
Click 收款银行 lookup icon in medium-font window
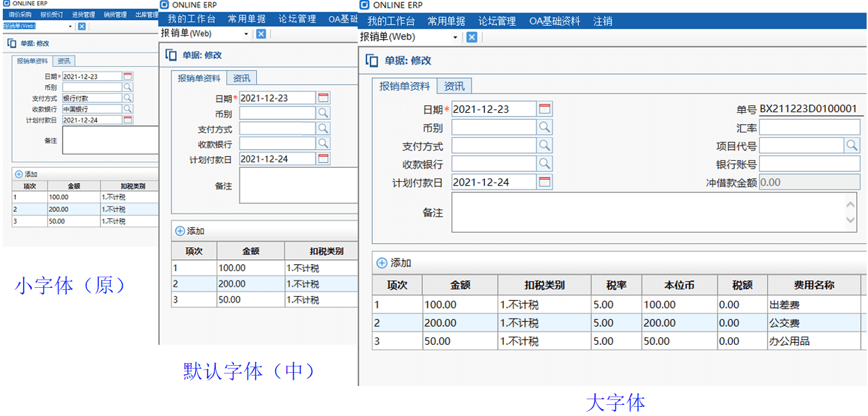[323, 144]
